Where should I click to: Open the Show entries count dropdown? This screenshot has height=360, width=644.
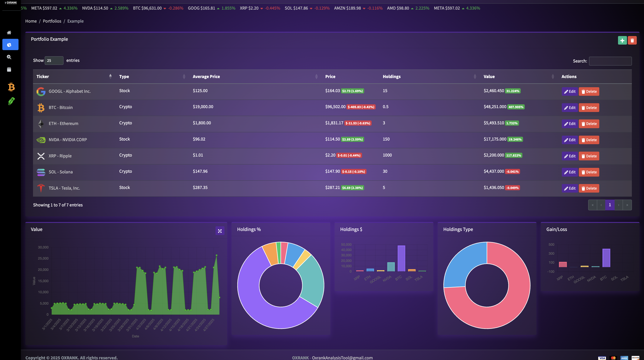[54, 60]
